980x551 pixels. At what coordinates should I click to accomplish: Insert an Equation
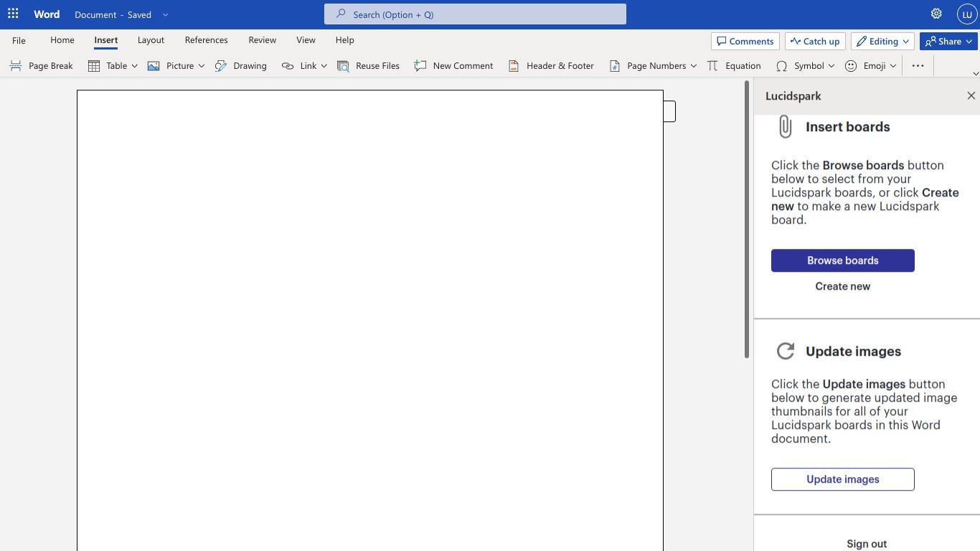(734, 65)
